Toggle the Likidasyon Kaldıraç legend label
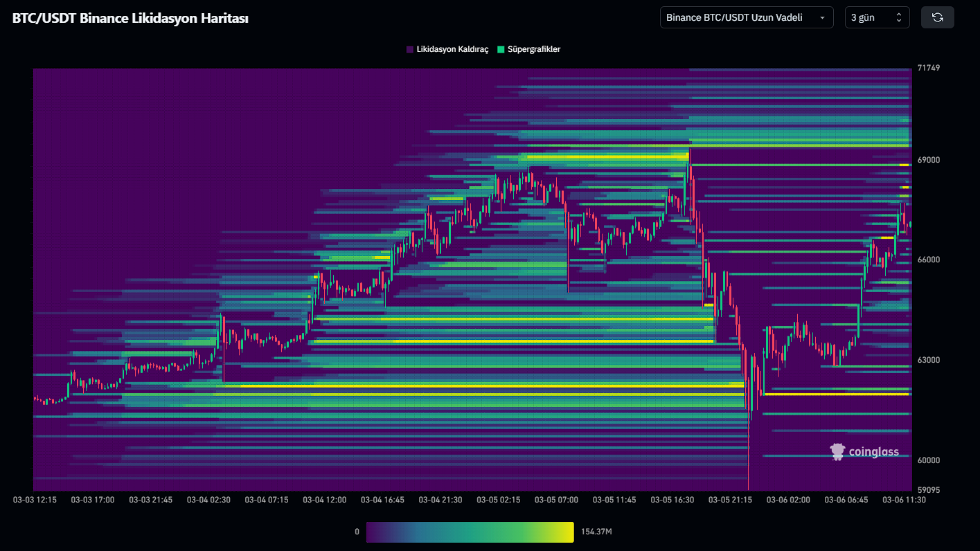980x551 pixels. click(x=452, y=50)
